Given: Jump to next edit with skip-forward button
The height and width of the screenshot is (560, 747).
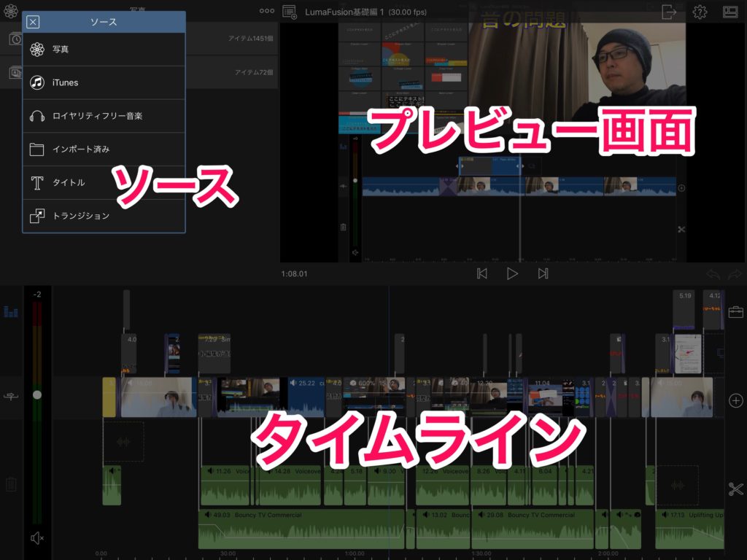Looking at the screenshot, I should tap(543, 273).
